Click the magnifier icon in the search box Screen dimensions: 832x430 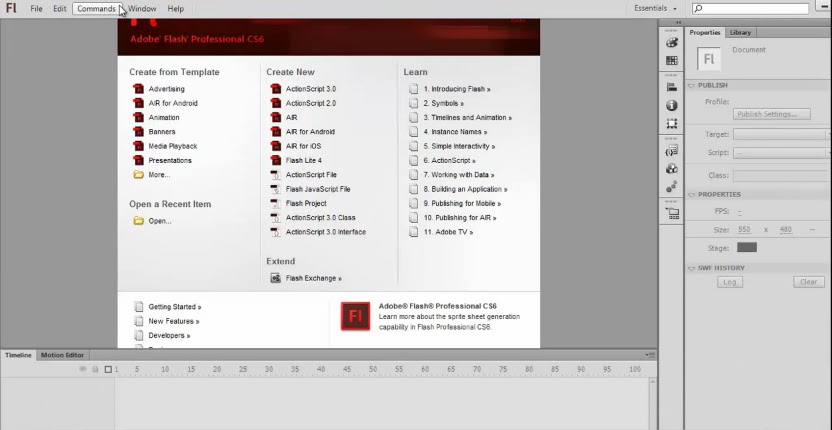point(698,8)
